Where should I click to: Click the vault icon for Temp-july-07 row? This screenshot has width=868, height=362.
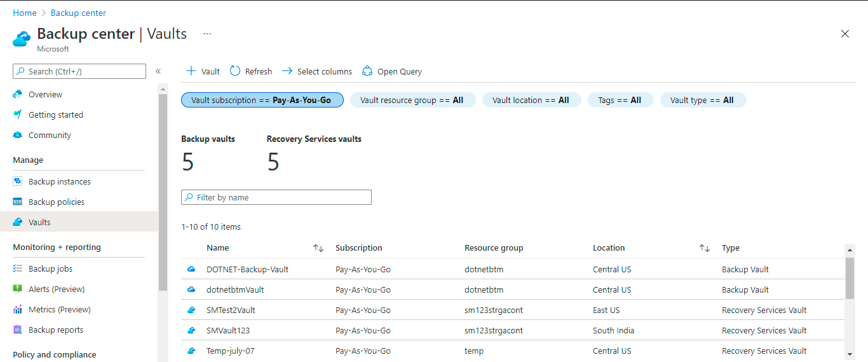point(191,351)
